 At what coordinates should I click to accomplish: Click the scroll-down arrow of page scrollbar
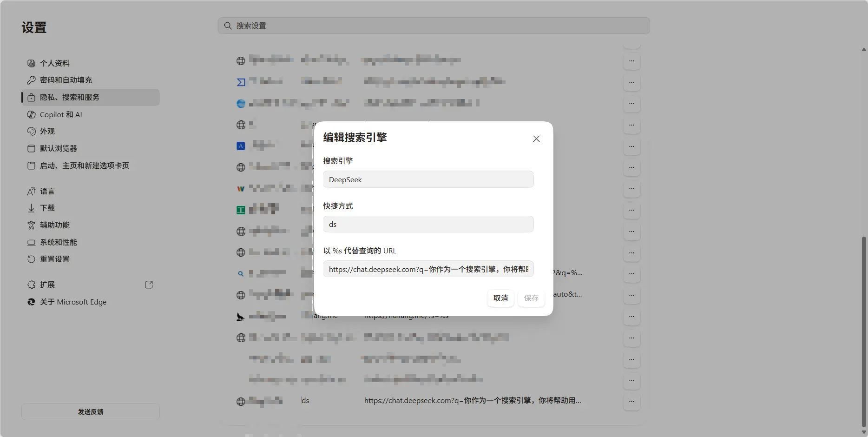tap(864, 432)
